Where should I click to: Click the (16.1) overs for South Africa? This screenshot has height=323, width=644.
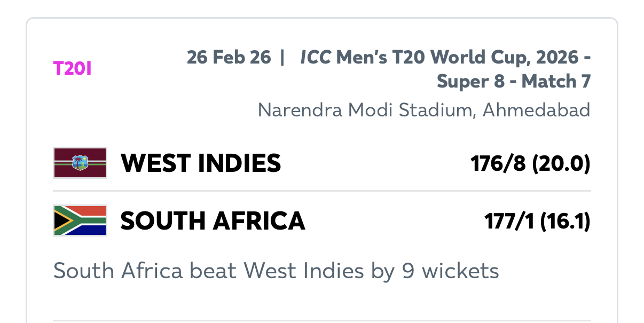(565, 221)
